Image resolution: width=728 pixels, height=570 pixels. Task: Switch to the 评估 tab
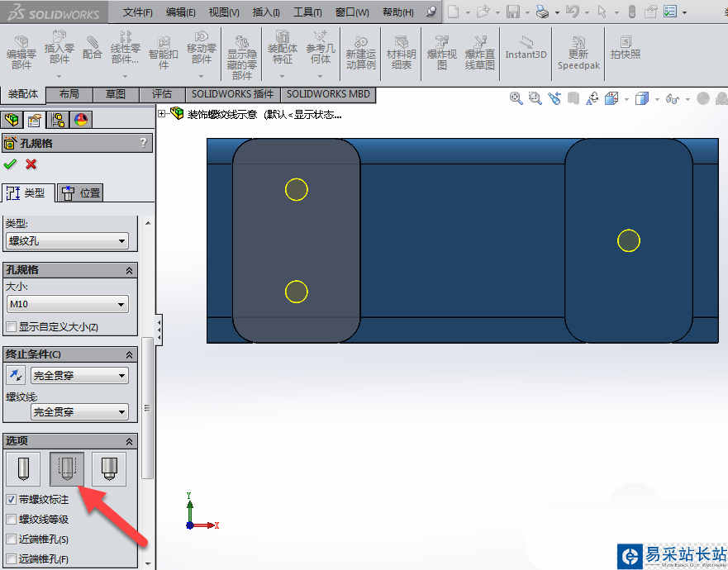[162, 94]
